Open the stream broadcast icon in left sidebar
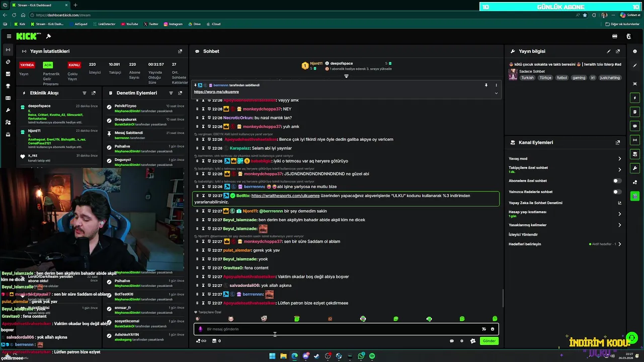Viewport: 644px width, 362px height. [8, 50]
